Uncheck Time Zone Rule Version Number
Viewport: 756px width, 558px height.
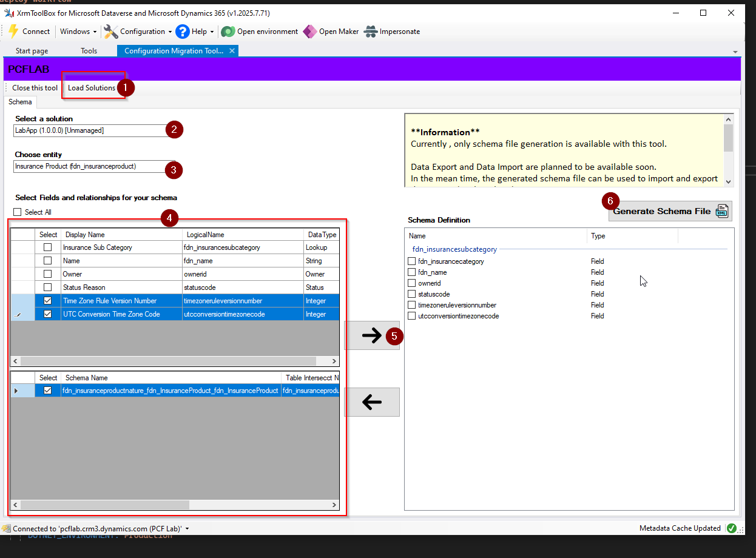coord(47,301)
